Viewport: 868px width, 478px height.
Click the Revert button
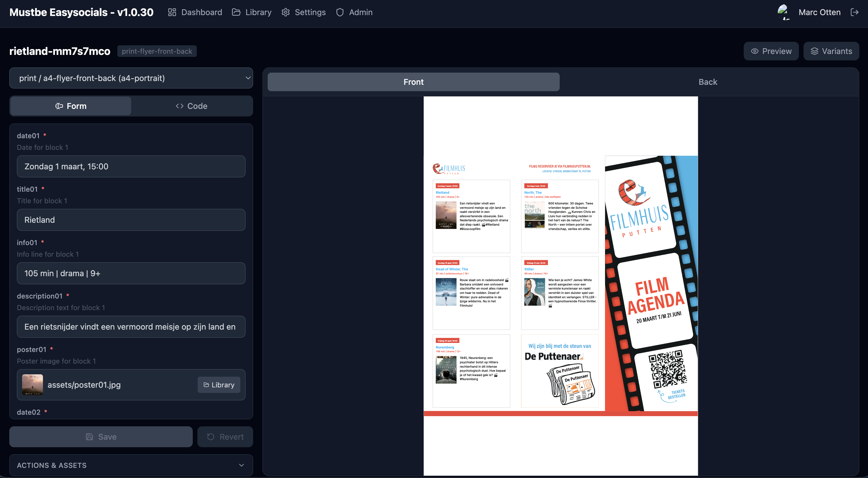(x=225, y=437)
